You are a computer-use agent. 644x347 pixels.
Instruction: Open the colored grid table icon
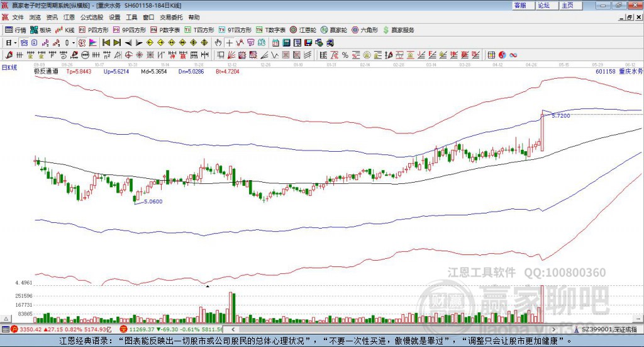[491, 55]
